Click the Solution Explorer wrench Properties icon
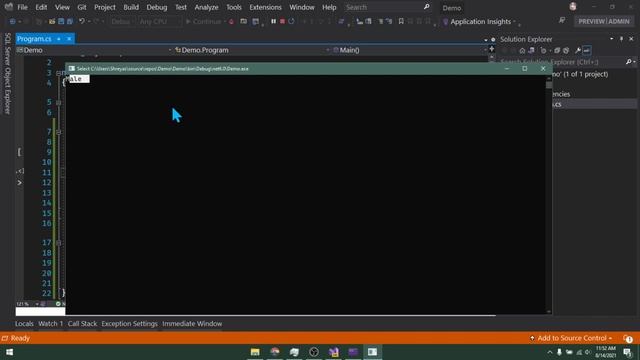The width and height of the screenshot is (640, 360). [x=578, y=51]
